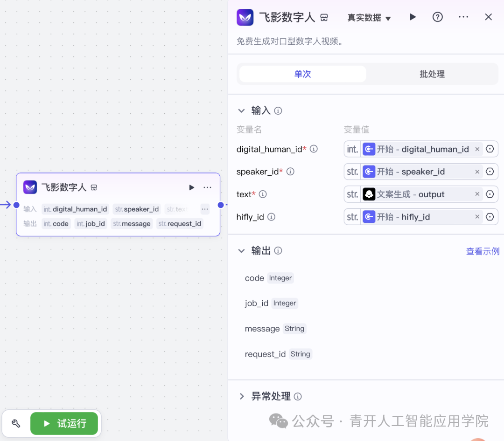Click the int. type selector for digital_human_id
The width and height of the screenshot is (504, 441).
(x=353, y=149)
